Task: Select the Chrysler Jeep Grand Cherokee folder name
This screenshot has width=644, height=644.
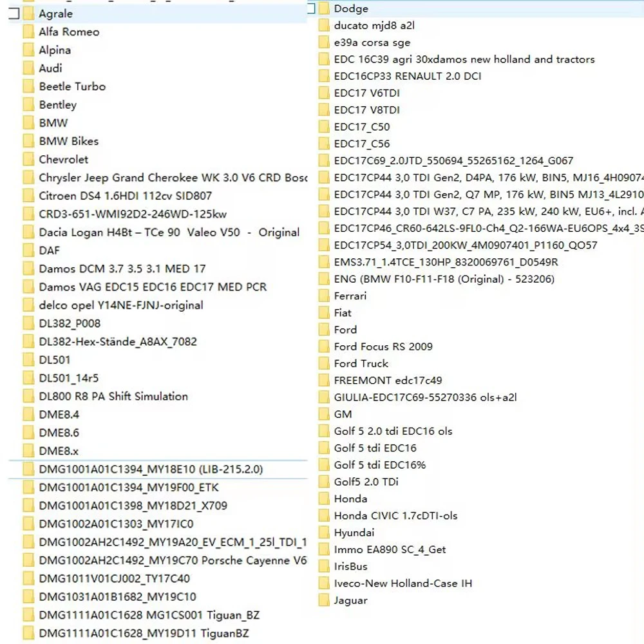Action: click(x=173, y=178)
